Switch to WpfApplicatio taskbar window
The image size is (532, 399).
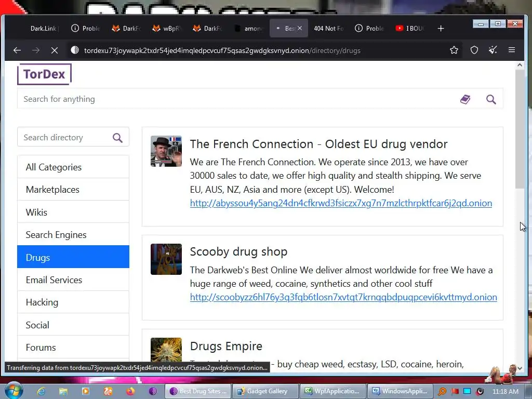click(x=333, y=391)
